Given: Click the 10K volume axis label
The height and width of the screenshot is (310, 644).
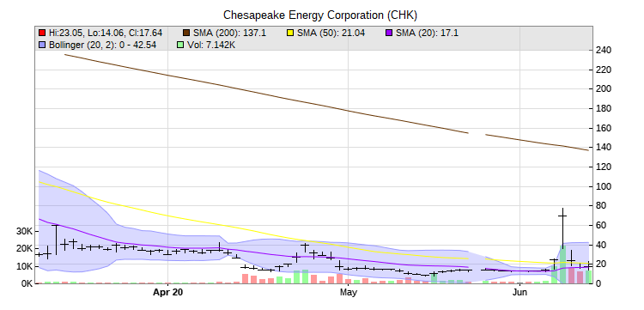Looking at the screenshot, I should pos(24,266).
